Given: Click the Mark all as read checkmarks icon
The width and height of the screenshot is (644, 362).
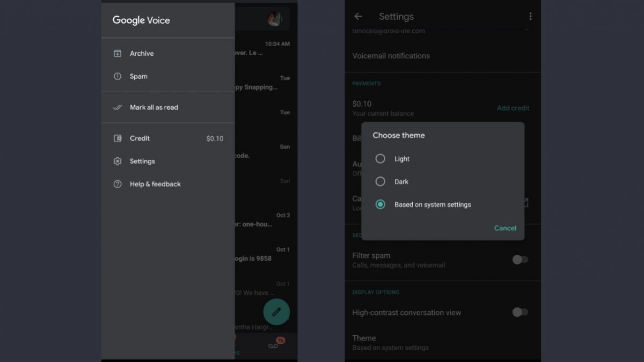Looking at the screenshot, I should pos(118,107).
